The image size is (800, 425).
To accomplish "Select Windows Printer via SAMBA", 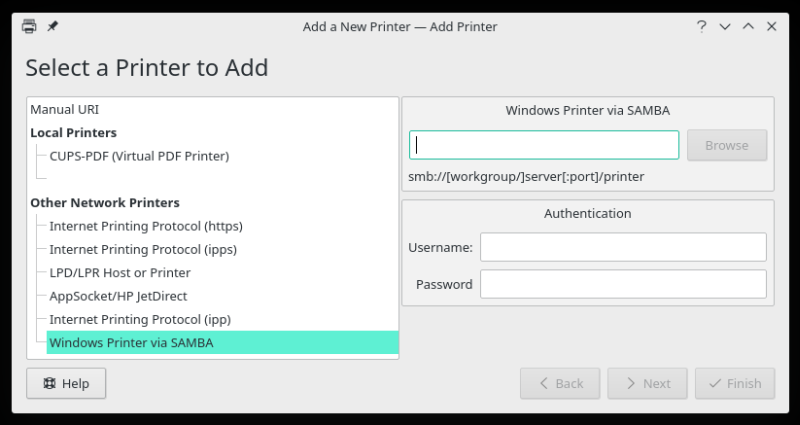I will 222,342.
